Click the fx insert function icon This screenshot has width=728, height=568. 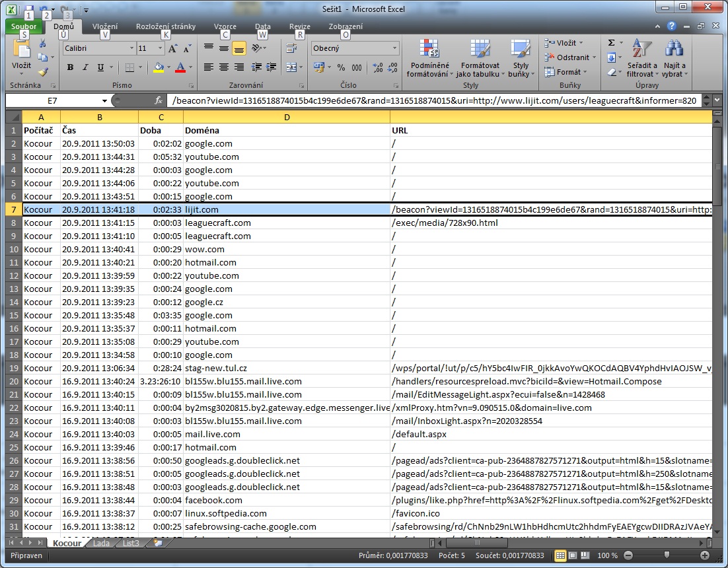[159, 100]
